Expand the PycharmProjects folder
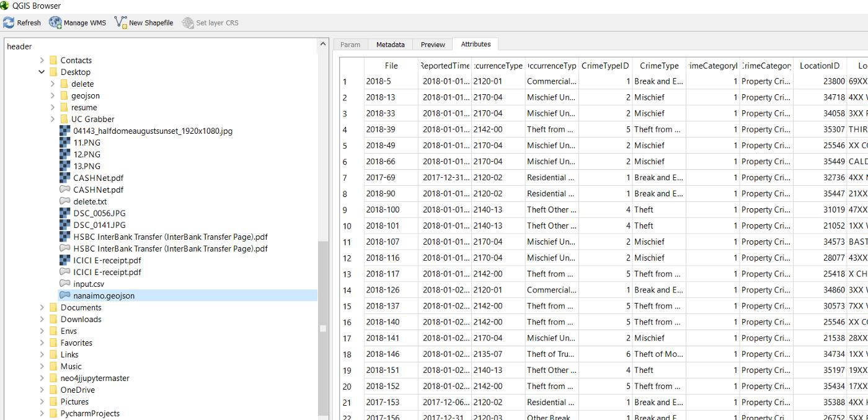 point(42,413)
